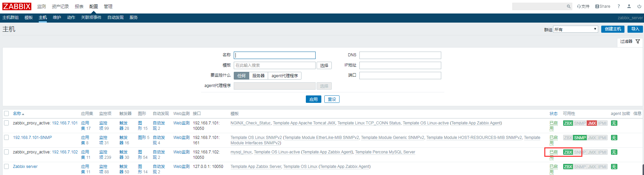Click IPMI badge of 192.168.7.101-SNMP row
644x175 pixels.
click(x=602, y=138)
